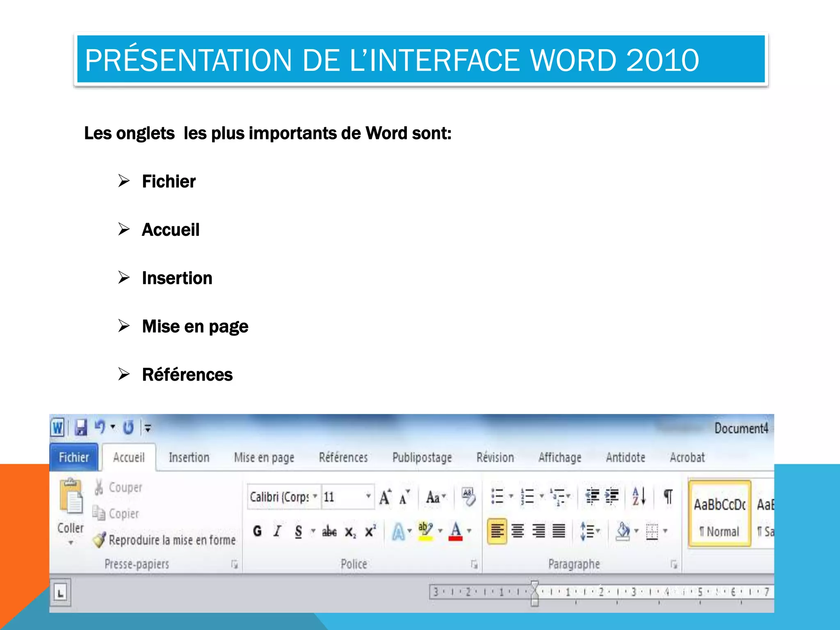Apply red font color A
Image resolution: width=840 pixels, height=630 pixels.
(456, 531)
